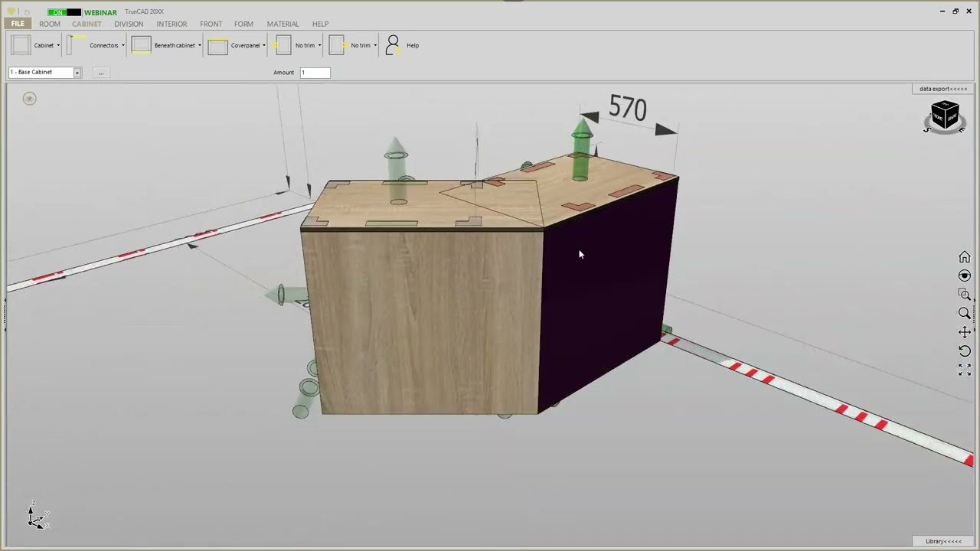Click the Help label in ribbon
980x551 pixels.
[x=413, y=46]
